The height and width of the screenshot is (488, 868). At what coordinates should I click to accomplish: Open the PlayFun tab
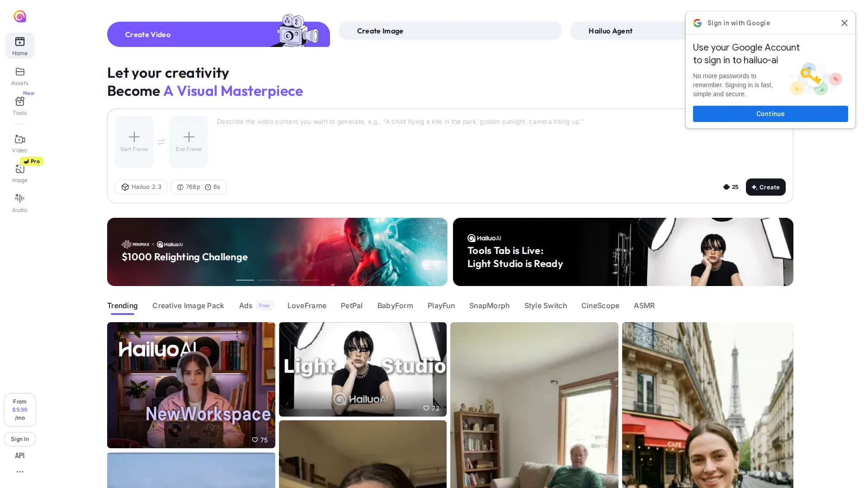(441, 306)
